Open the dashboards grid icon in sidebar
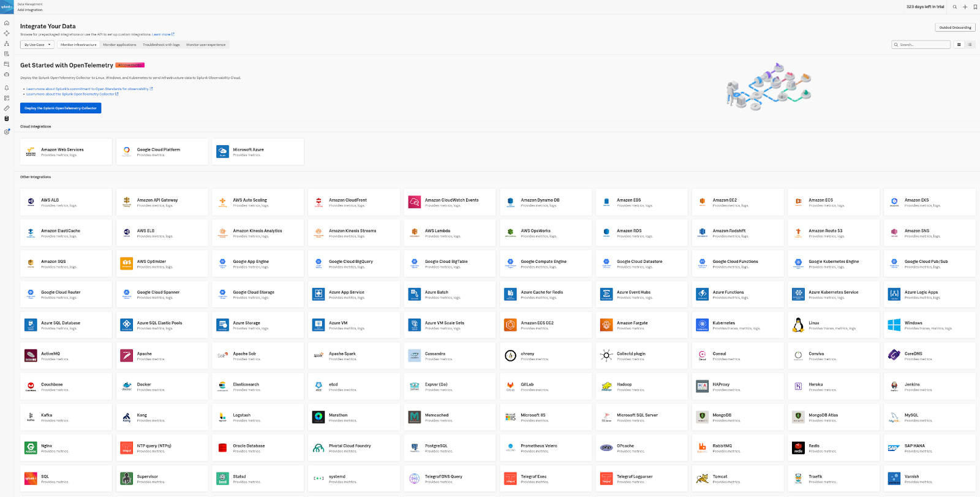The width and height of the screenshot is (980, 497). tap(7, 98)
